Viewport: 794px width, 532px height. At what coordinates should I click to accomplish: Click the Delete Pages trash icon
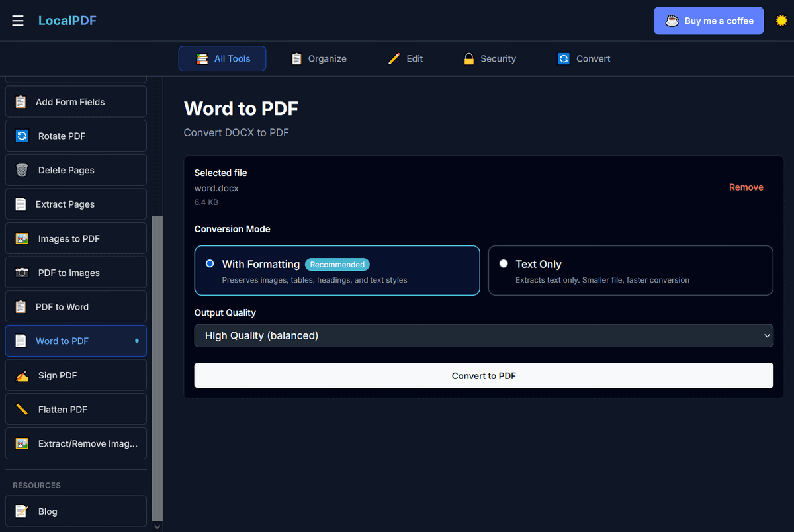pyautogui.click(x=22, y=170)
